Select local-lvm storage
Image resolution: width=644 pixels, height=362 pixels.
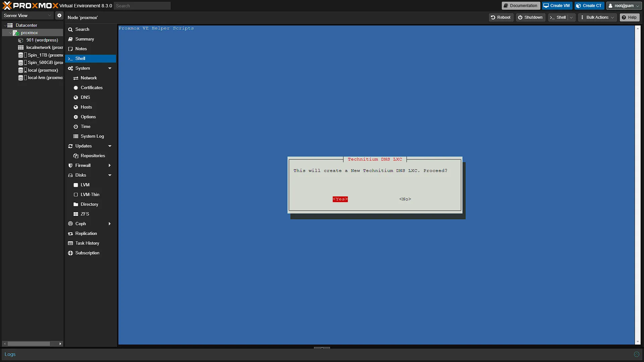[41, 78]
